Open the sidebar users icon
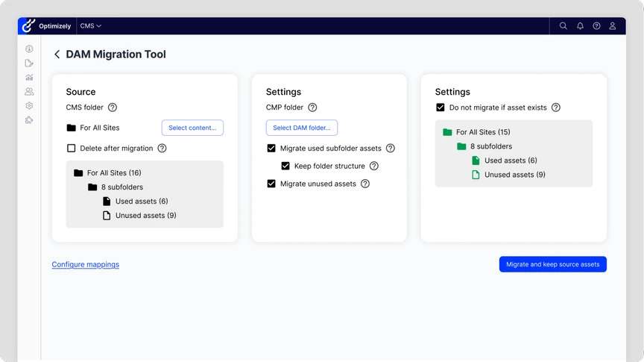Viewport: 644px width, 362px height. [x=29, y=91]
